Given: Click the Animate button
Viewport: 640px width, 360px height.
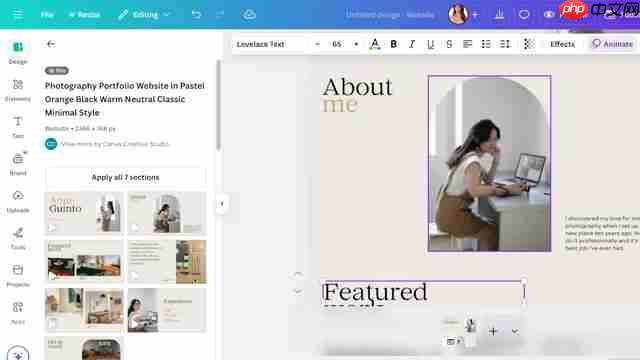Looking at the screenshot, I should tap(613, 44).
